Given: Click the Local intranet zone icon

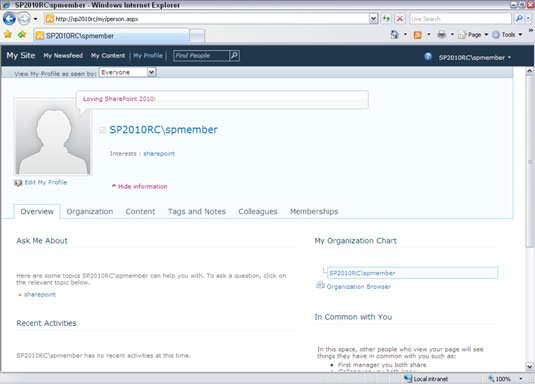Looking at the screenshot, I should (408, 378).
